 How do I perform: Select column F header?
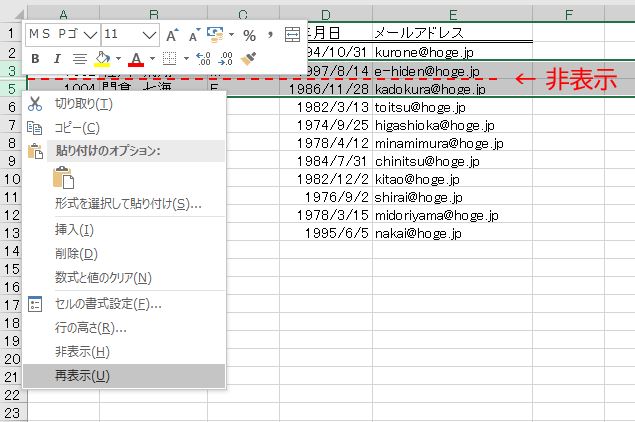pyautogui.click(x=569, y=14)
